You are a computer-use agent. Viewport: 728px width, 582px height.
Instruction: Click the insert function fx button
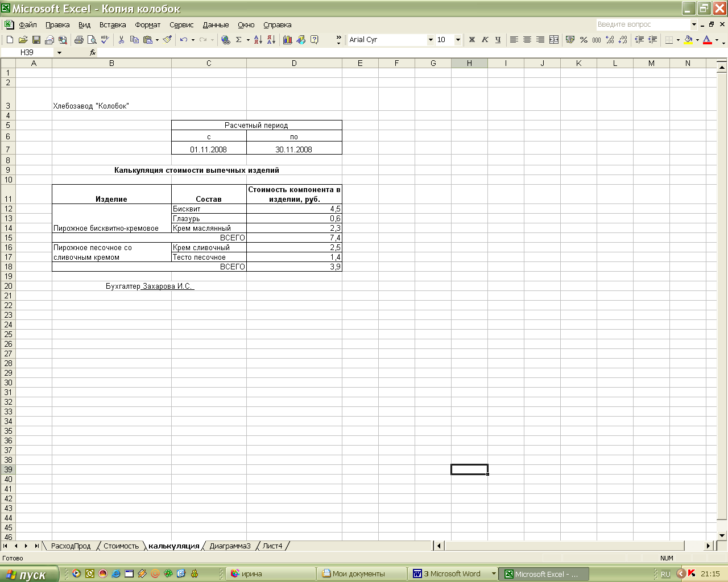[93, 52]
